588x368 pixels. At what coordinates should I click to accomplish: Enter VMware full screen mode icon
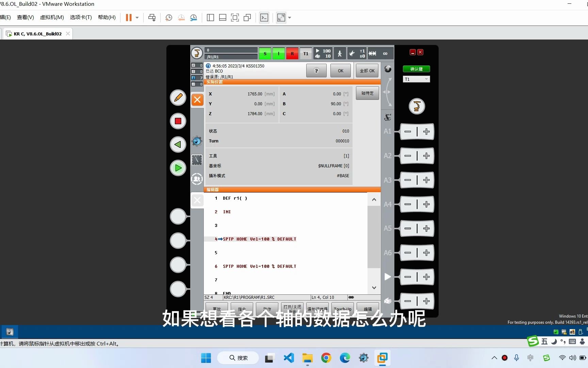pos(281,17)
